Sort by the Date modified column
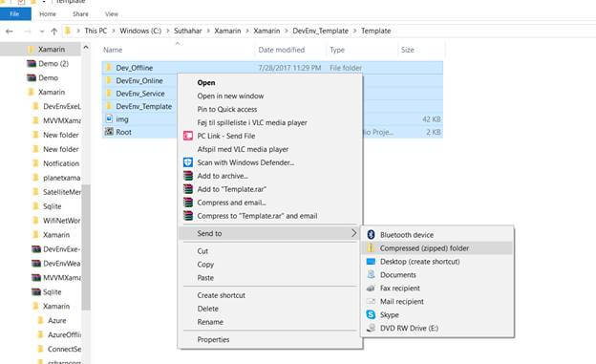 click(281, 50)
